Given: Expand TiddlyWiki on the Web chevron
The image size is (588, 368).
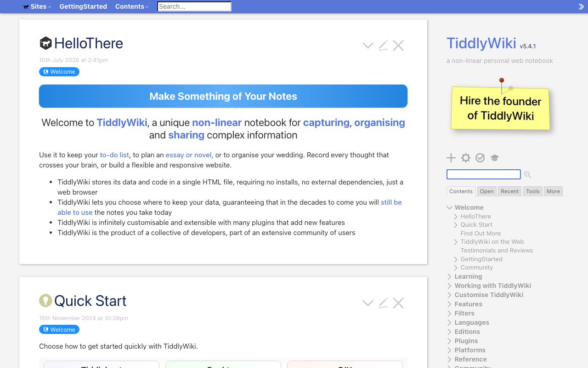Looking at the screenshot, I should pos(456,242).
